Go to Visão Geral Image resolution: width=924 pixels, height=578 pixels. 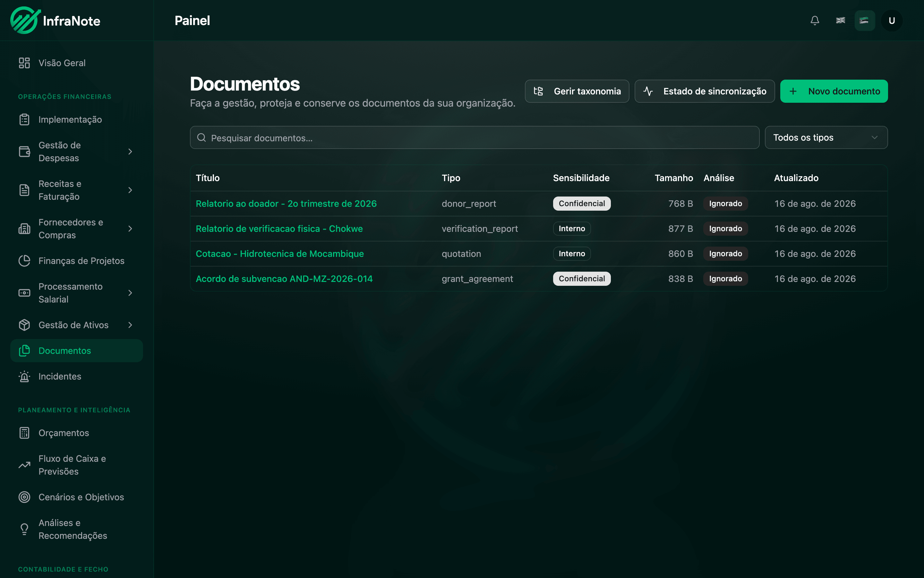[x=77, y=63]
